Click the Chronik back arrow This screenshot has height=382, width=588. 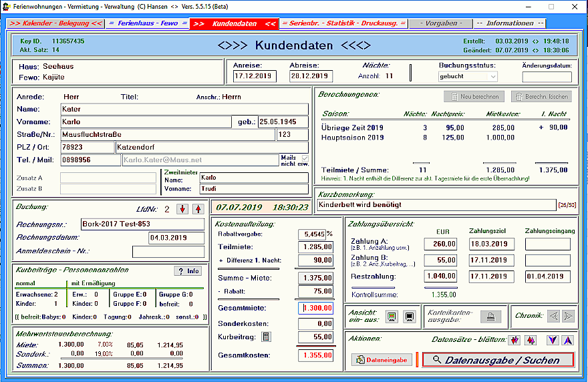(553, 317)
